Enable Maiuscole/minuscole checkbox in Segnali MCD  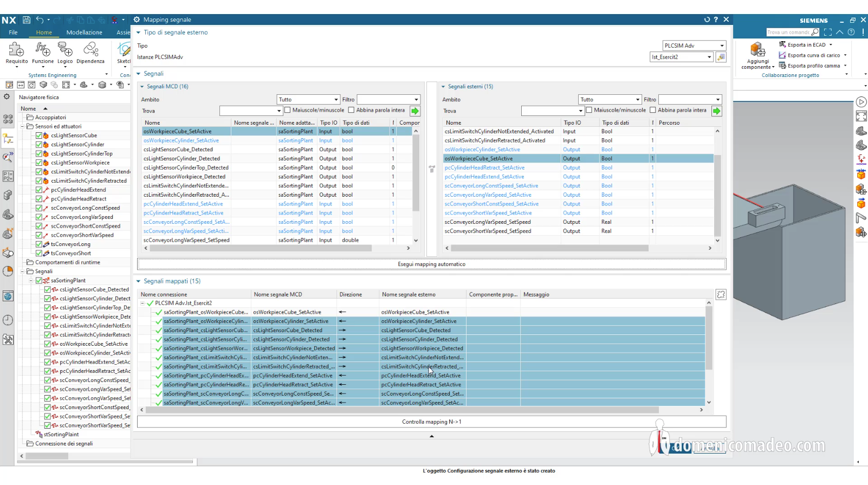coord(288,111)
